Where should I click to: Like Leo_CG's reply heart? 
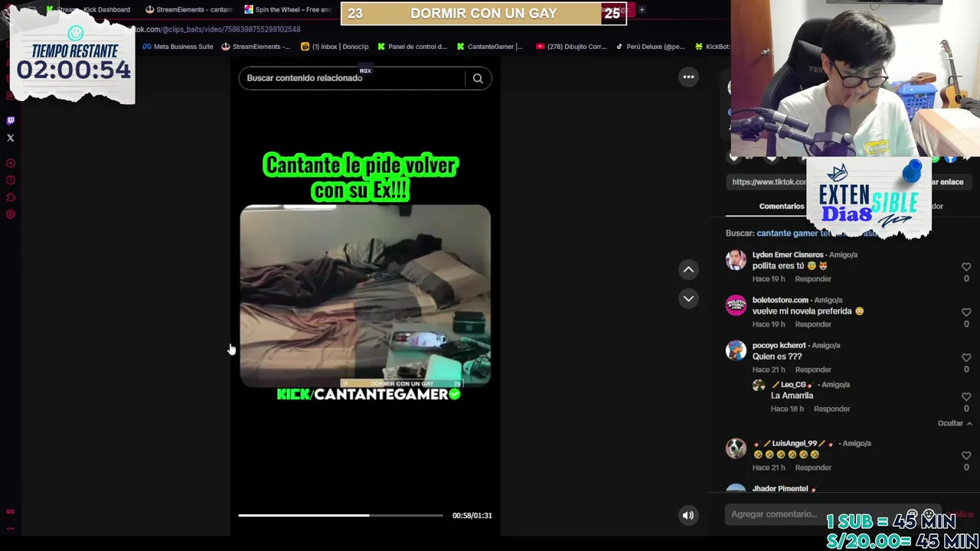click(966, 396)
